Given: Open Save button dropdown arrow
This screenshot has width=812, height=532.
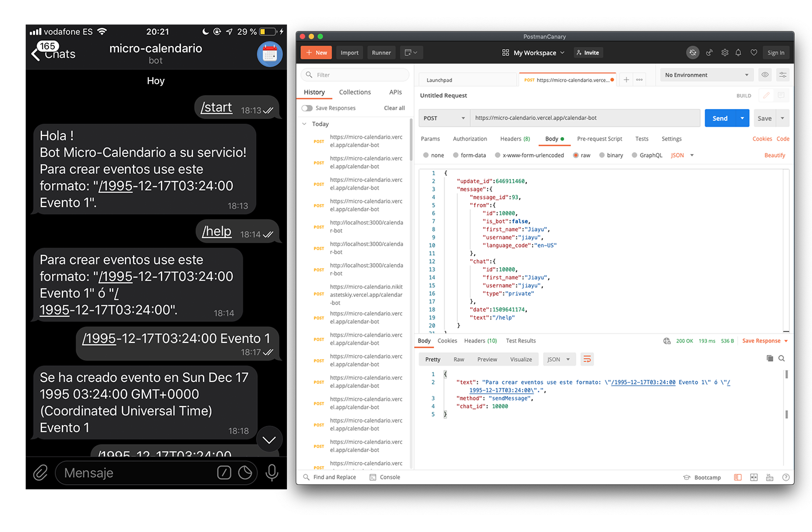Looking at the screenshot, I should point(783,118).
